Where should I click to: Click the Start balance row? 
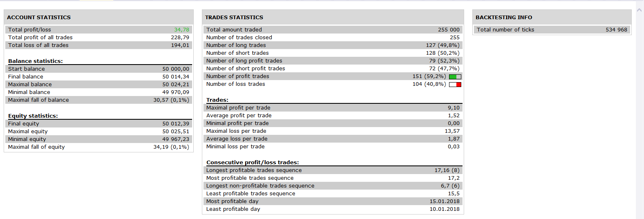tap(99, 69)
